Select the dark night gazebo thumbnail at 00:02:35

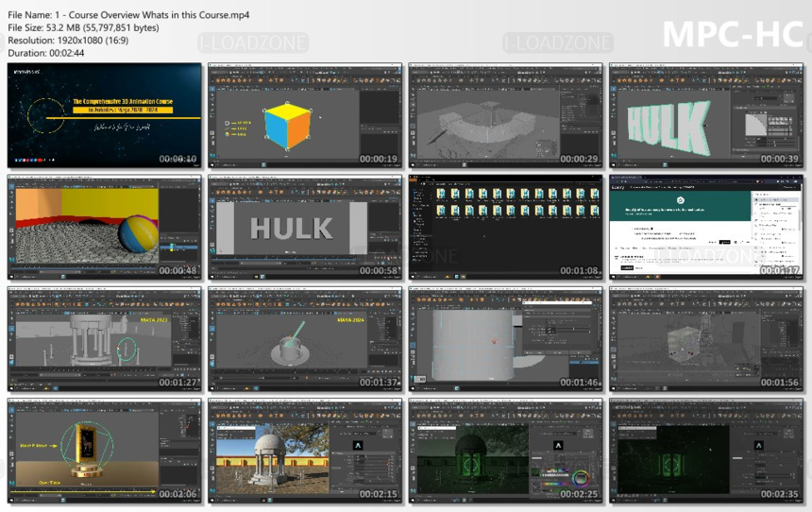[x=706, y=452]
